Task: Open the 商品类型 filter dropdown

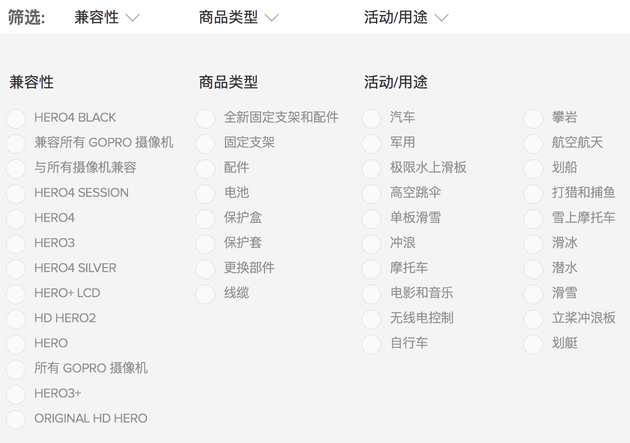Action: [238, 17]
